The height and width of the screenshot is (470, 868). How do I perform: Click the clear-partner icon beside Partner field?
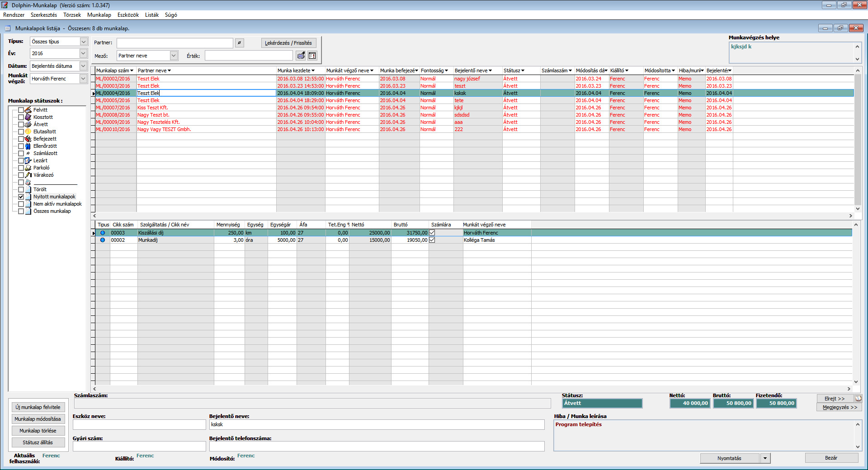[240, 43]
